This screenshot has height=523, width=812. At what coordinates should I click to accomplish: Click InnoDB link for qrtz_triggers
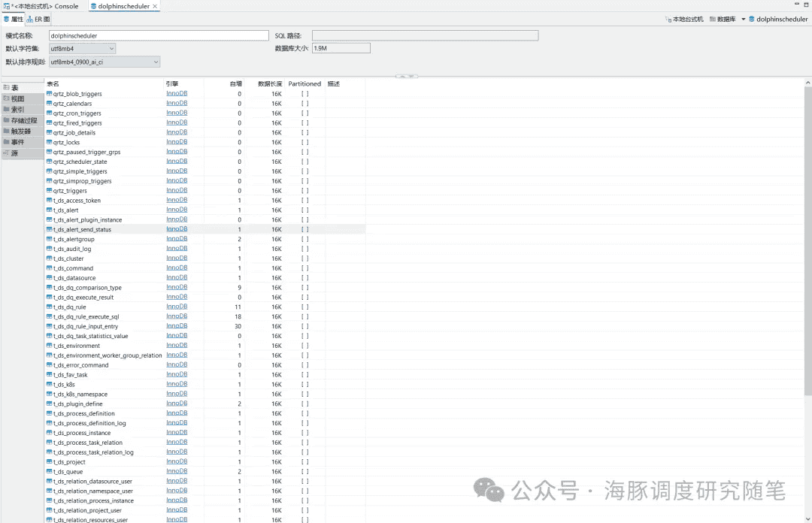tap(177, 191)
